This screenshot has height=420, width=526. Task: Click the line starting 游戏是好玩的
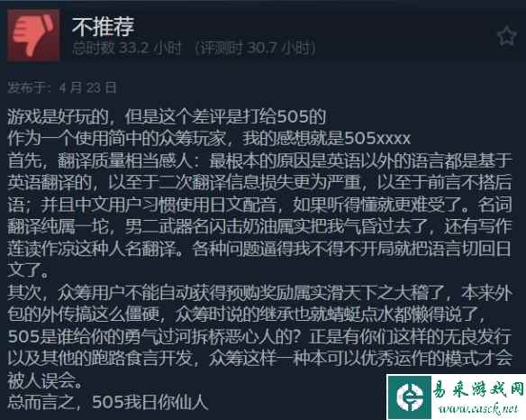(x=167, y=117)
